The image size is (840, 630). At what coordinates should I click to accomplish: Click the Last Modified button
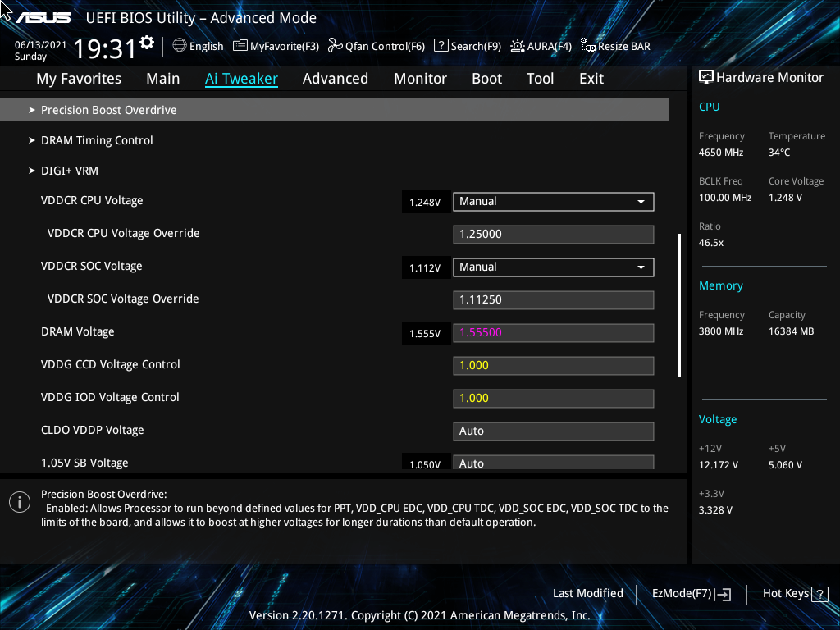(588, 594)
